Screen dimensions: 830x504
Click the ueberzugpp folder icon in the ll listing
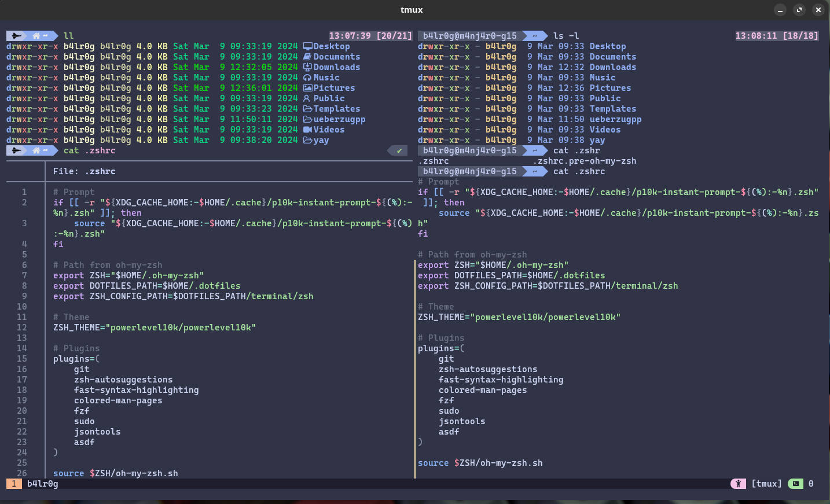(x=307, y=119)
